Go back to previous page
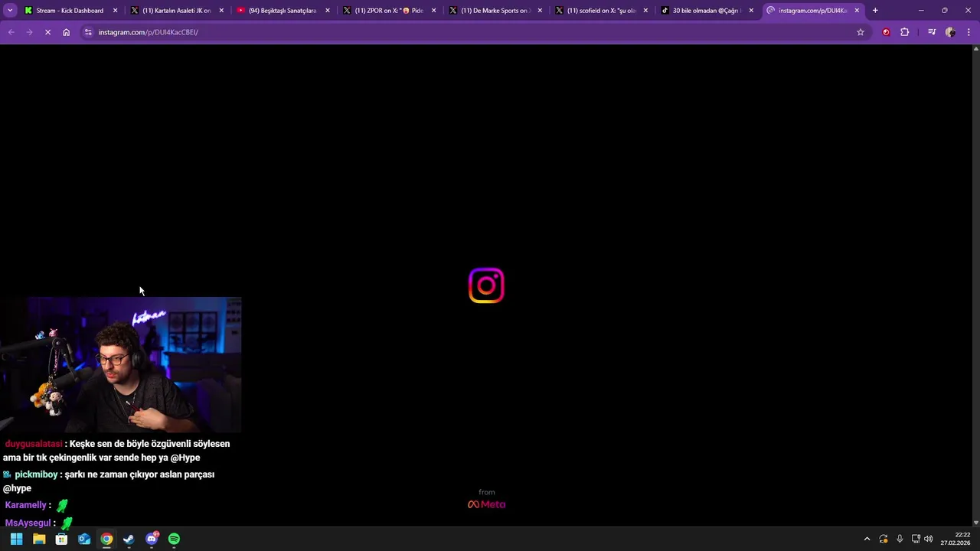 tap(11, 32)
